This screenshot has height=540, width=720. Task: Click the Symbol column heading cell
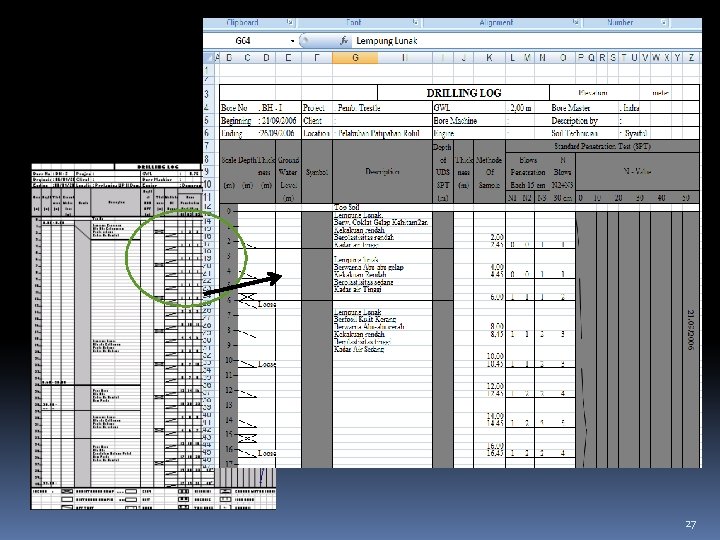(x=317, y=172)
